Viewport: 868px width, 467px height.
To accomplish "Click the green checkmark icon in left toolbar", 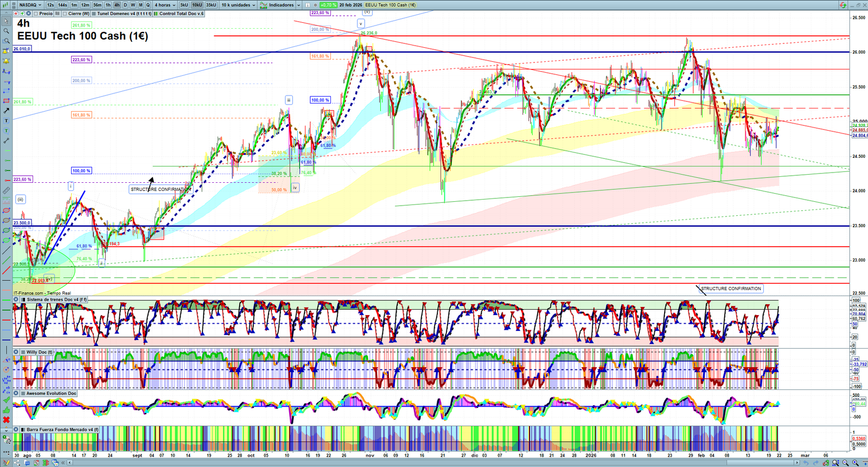I will pyautogui.click(x=6, y=400).
